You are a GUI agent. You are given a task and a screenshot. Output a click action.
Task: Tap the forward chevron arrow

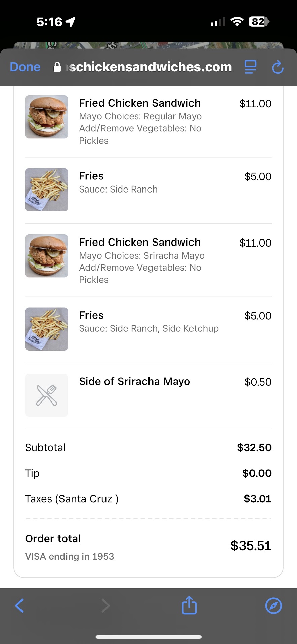click(x=105, y=606)
